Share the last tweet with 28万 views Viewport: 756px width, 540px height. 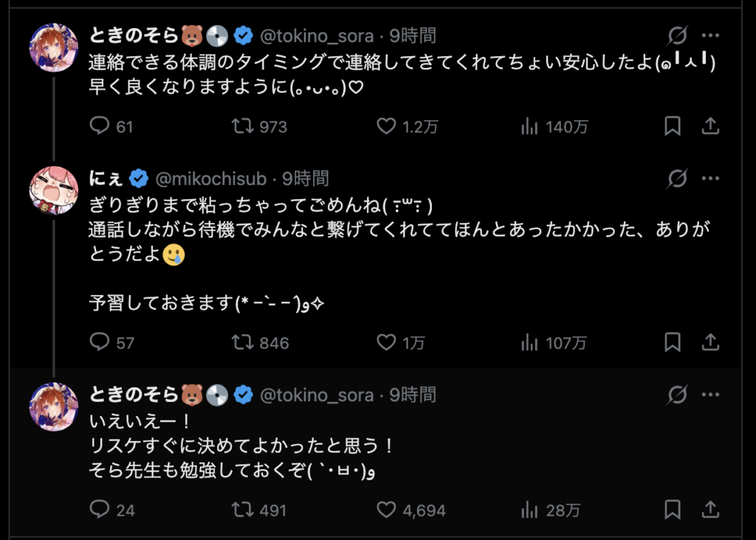(710, 510)
